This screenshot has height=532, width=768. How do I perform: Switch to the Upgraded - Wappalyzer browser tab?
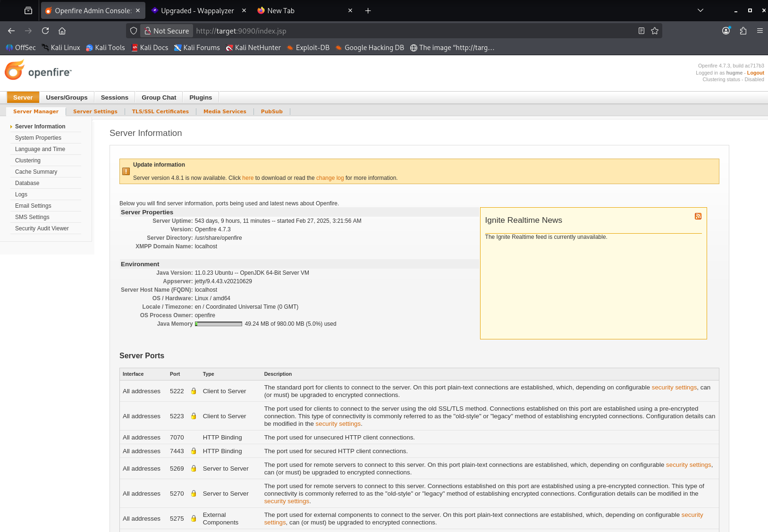tap(197, 10)
